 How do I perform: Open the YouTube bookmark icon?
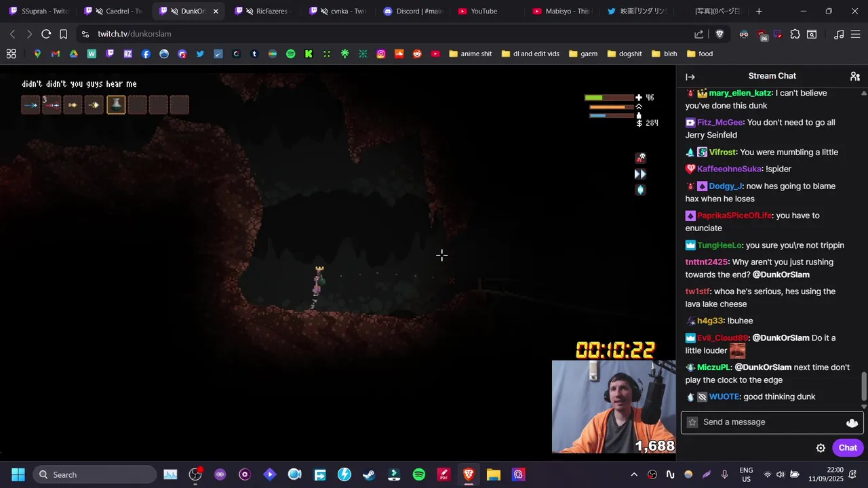(x=435, y=54)
